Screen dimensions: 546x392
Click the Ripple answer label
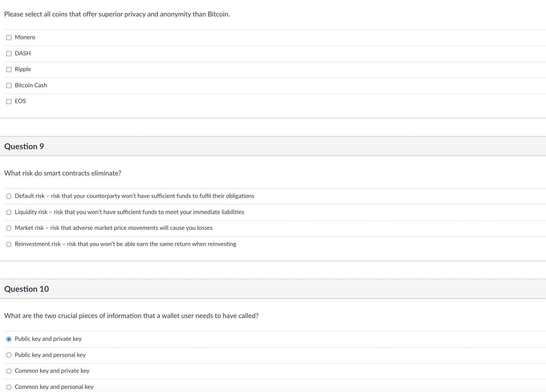pos(23,69)
